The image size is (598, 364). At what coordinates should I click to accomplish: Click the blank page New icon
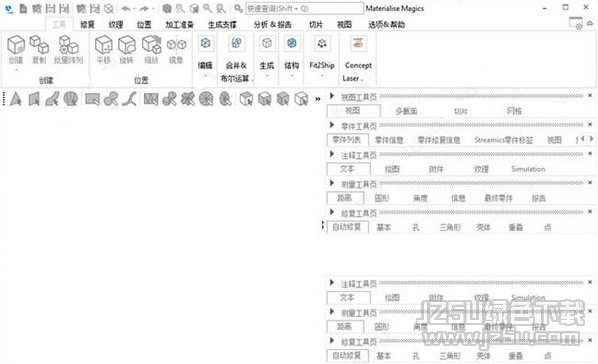point(23,8)
